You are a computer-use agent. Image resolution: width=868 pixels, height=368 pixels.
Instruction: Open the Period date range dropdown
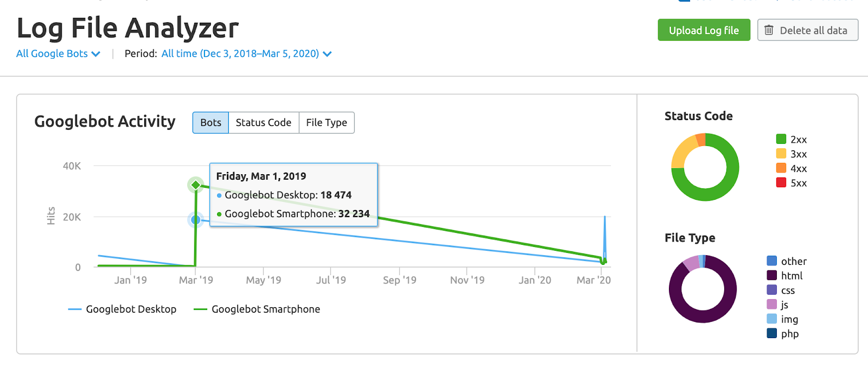[246, 54]
